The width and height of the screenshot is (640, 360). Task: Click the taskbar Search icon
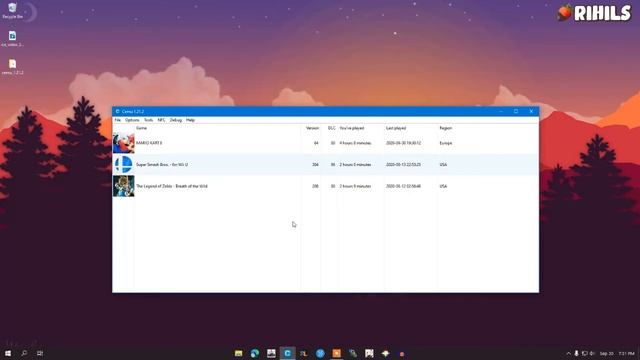coord(24,353)
